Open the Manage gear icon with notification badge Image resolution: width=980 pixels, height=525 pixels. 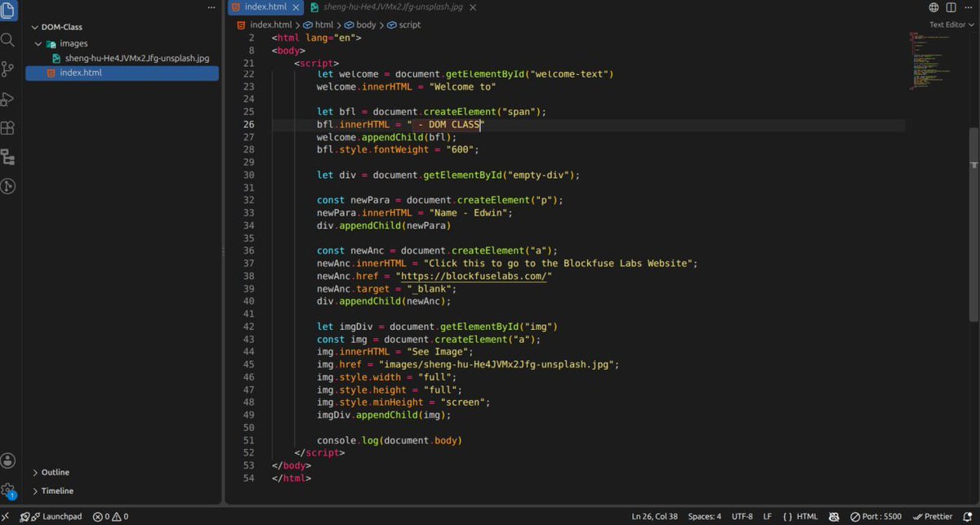(8, 491)
